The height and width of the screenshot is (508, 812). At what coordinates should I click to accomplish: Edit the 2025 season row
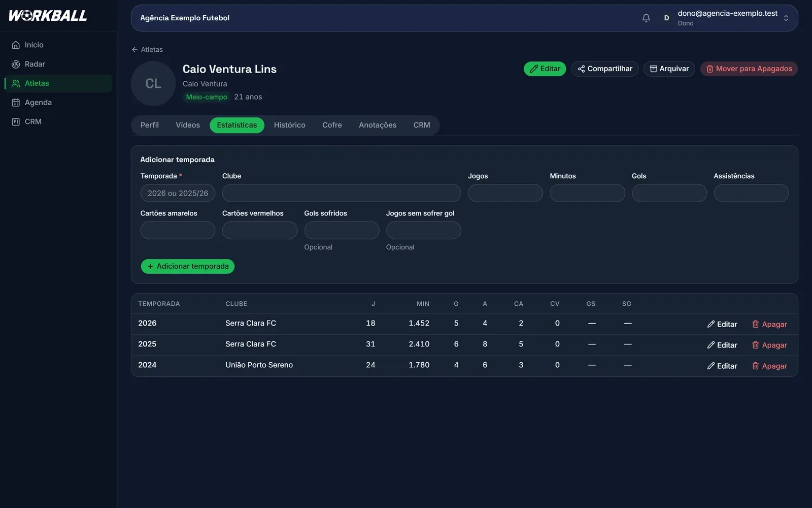pyautogui.click(x=722, y=345)
